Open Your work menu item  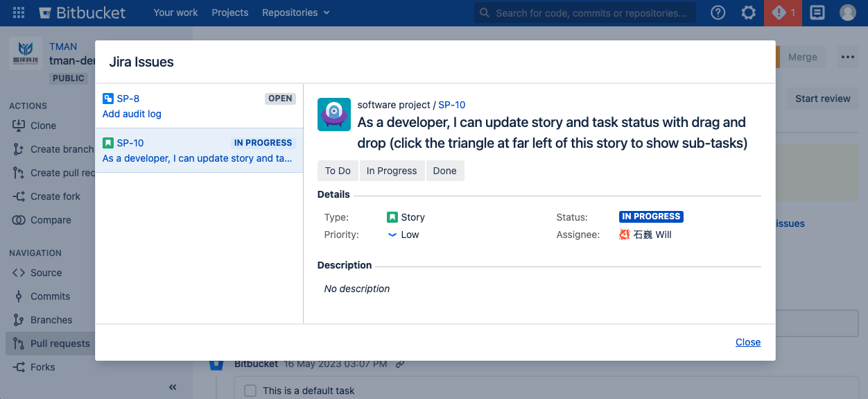click(x=175, y=12)
